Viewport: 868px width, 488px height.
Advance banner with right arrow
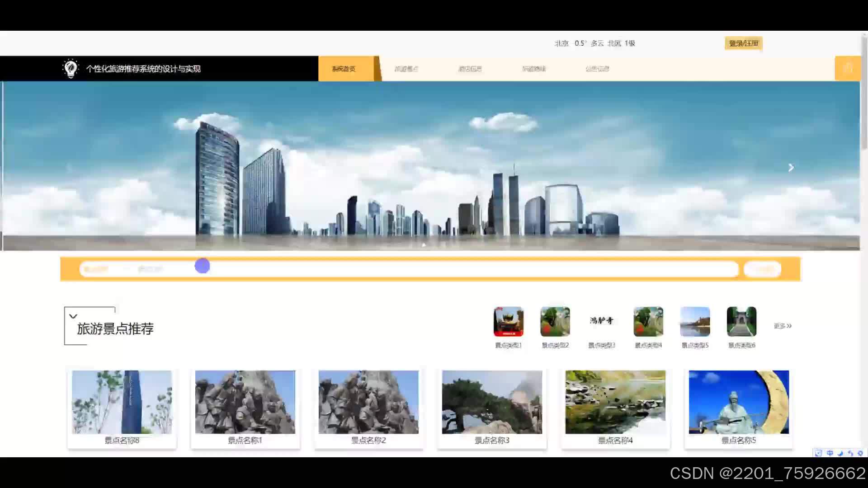click(x=791, y=168)
